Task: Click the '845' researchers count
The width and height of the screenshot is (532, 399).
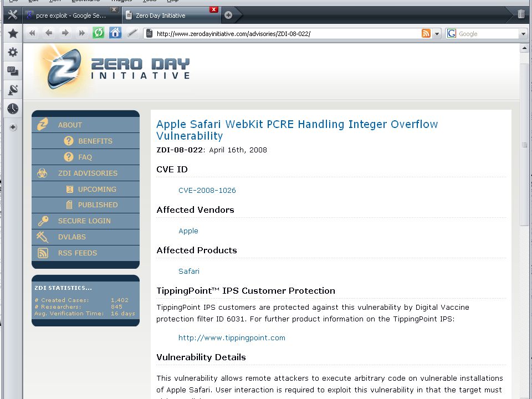Action: (116, 306)
